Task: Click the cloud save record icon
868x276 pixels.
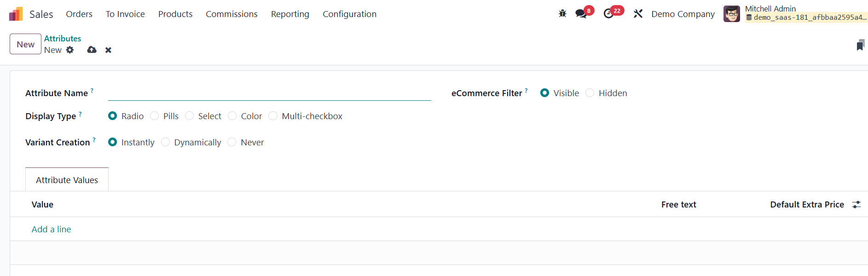Action: tap(92, 50)
